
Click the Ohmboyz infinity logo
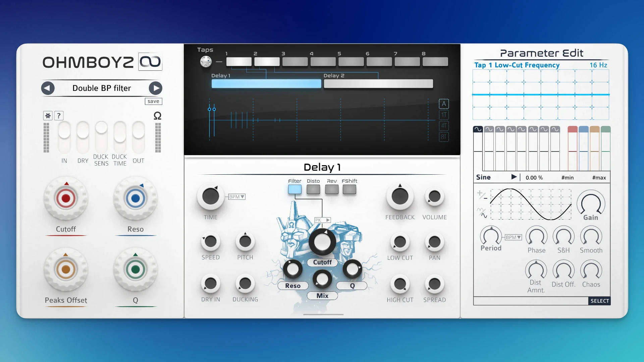click(150, 62)
